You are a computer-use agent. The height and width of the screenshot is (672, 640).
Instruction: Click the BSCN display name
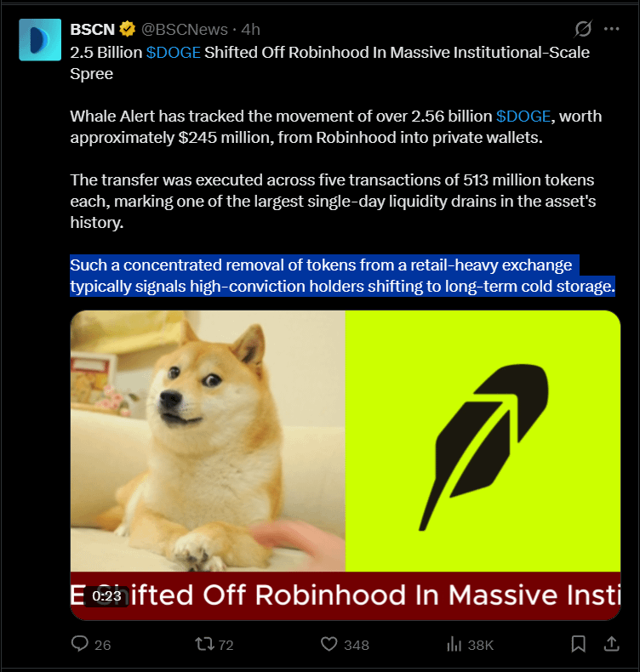(93, 30)
